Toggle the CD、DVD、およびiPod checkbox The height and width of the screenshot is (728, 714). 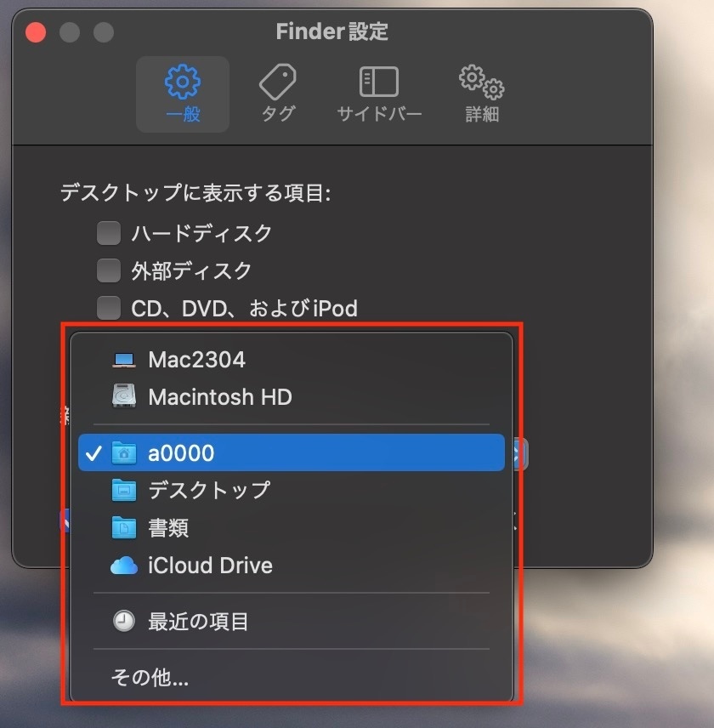pos(109,308)
